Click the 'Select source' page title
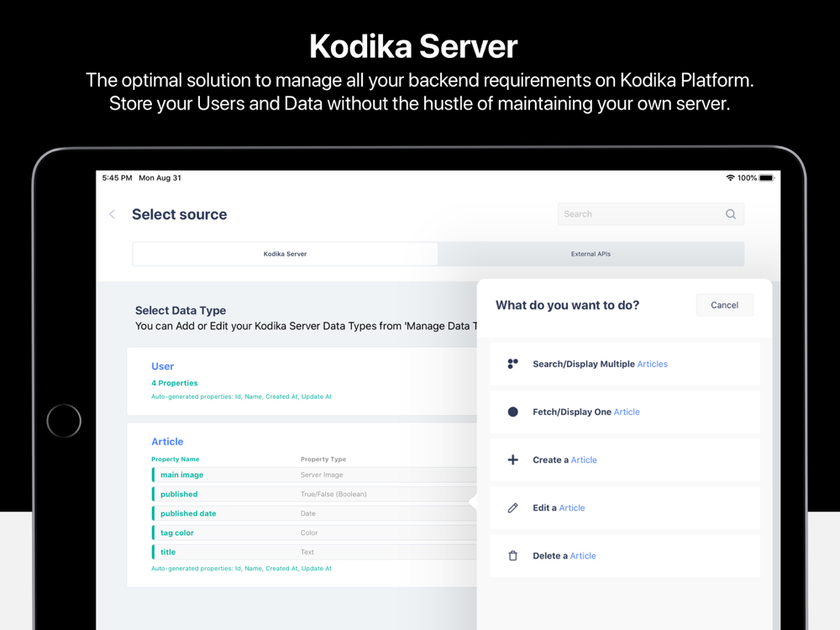This screenshot has height=630, width=840. 180,214
